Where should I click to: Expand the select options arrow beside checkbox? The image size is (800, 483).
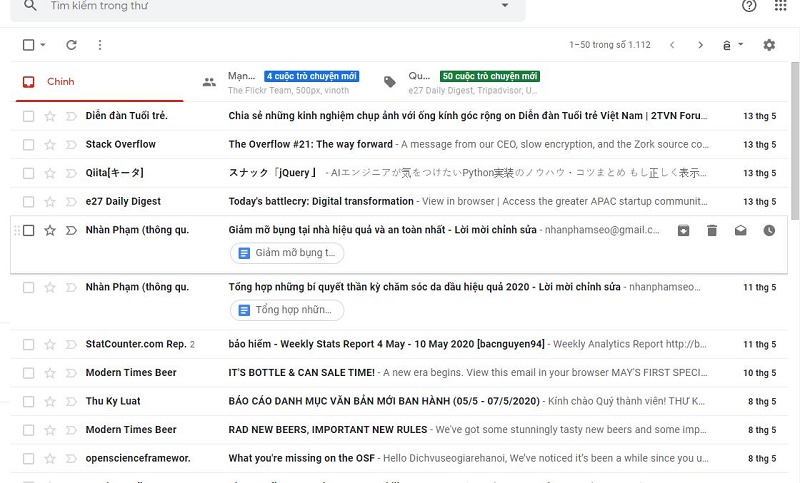(43, 45)
